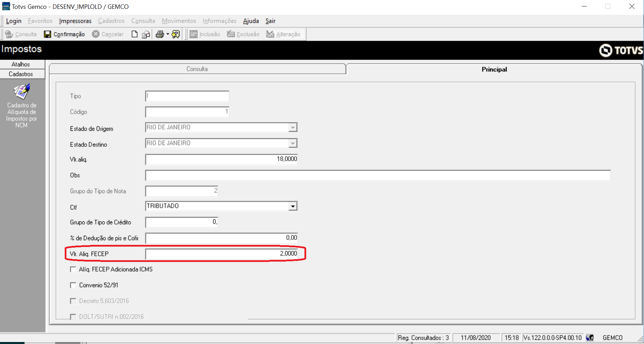644x344 pixels.
Task: Click the document with envelope icon
Action: pos(146,34)
